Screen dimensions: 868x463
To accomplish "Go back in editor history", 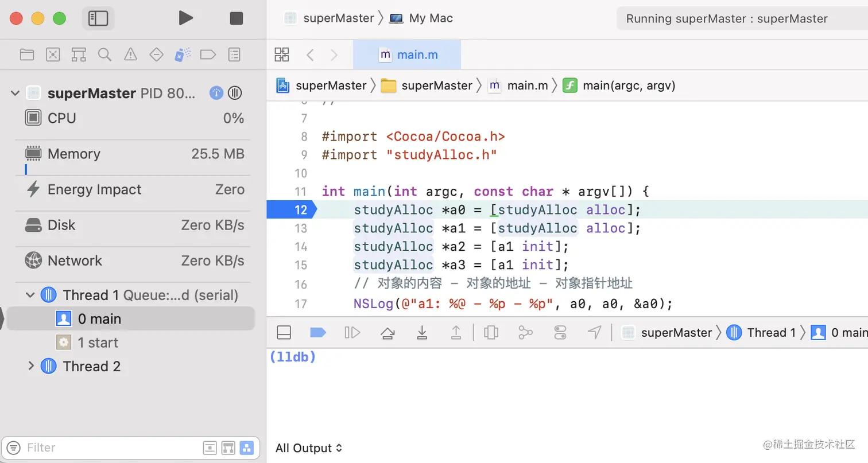I will point(310,55).
